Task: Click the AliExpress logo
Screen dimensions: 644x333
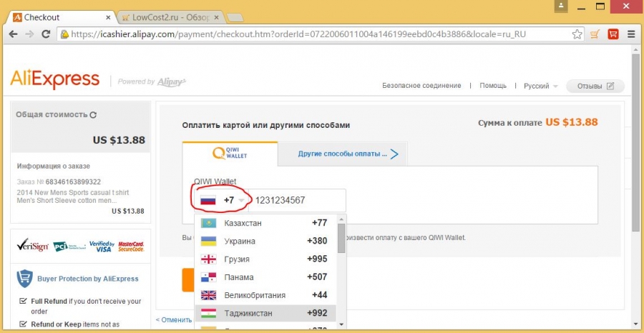Action: pyautogui.click(x=55, y=80)
